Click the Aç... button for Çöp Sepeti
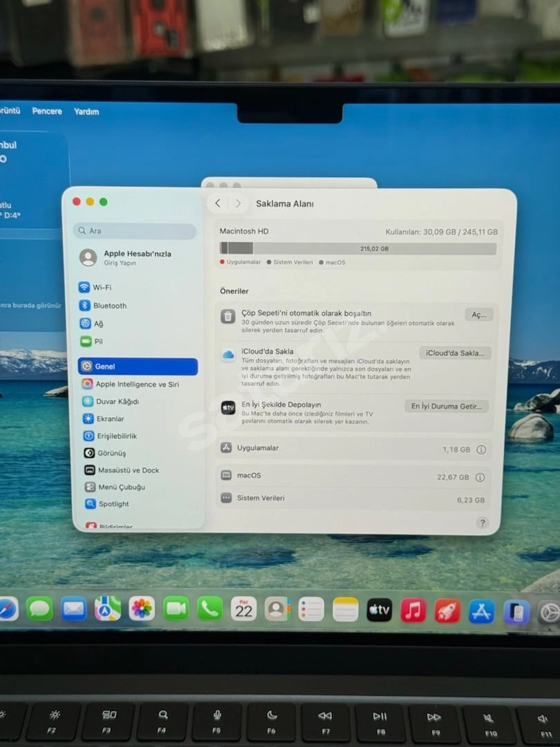The height and width of the screenshot is (747, 560). 479,315
